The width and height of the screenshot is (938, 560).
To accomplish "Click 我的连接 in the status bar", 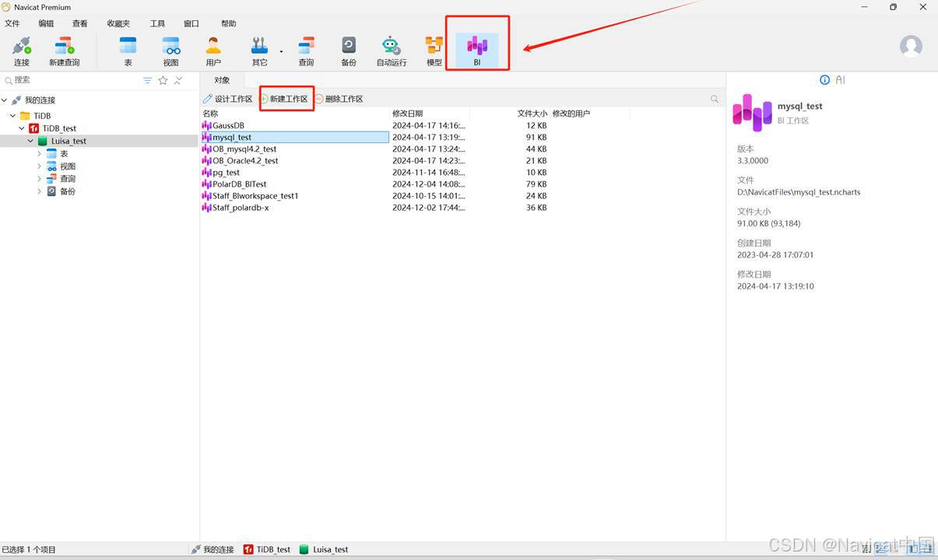I will pyautogui.click(x=213, y=549).
